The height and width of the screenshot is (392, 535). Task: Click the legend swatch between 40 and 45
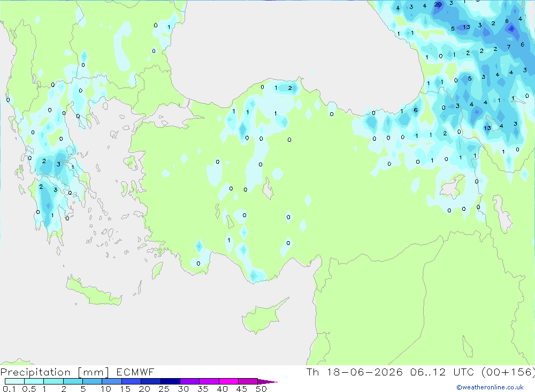click(228, 381)
